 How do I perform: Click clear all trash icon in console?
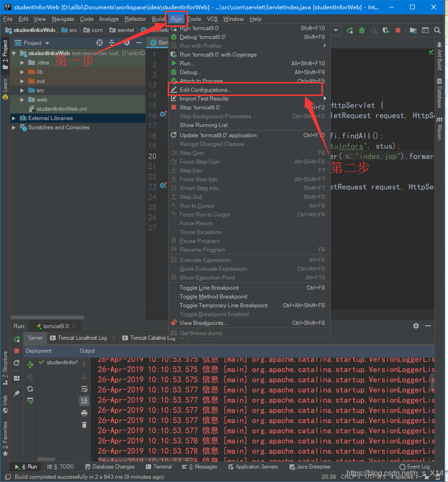click(84, 425)
